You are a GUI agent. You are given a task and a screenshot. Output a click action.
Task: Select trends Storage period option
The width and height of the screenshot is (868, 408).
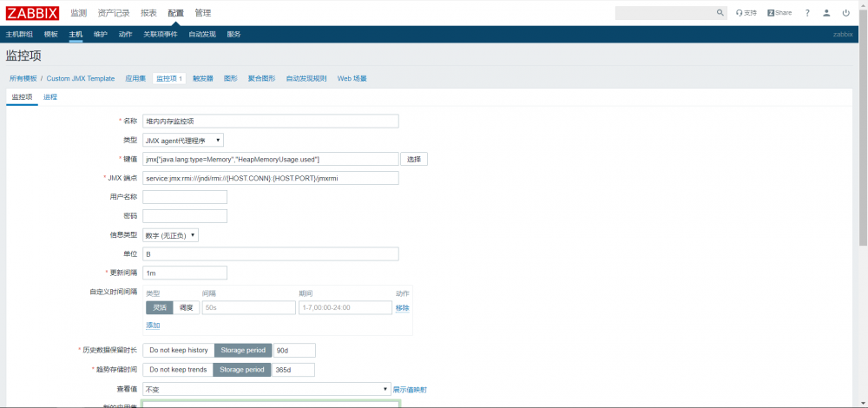coord(242,370)
